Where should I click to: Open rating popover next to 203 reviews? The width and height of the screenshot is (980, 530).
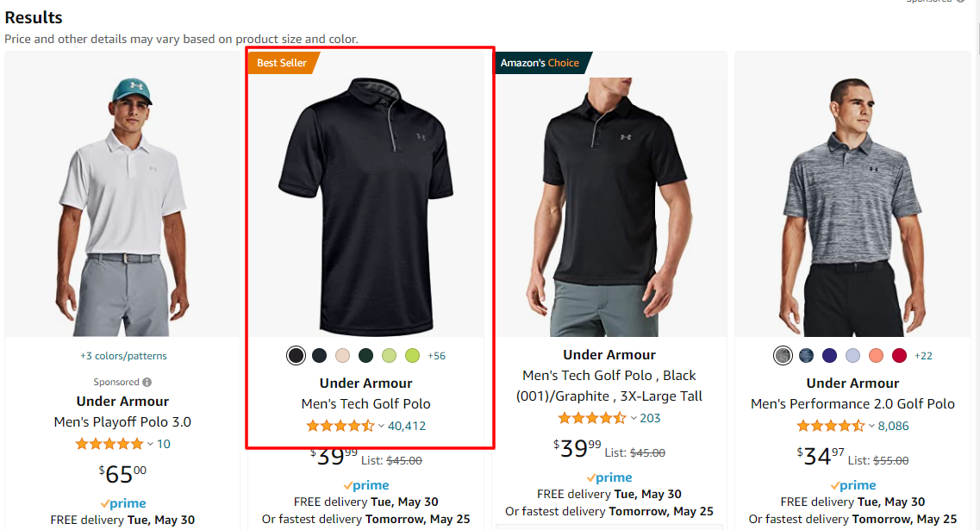pos(634,417)
